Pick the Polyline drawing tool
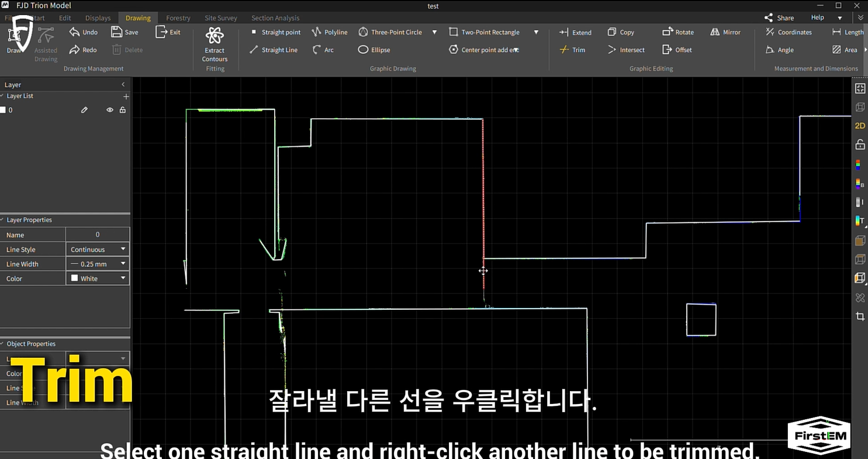This screenshot has width=868, height=459. pos(330,32)
